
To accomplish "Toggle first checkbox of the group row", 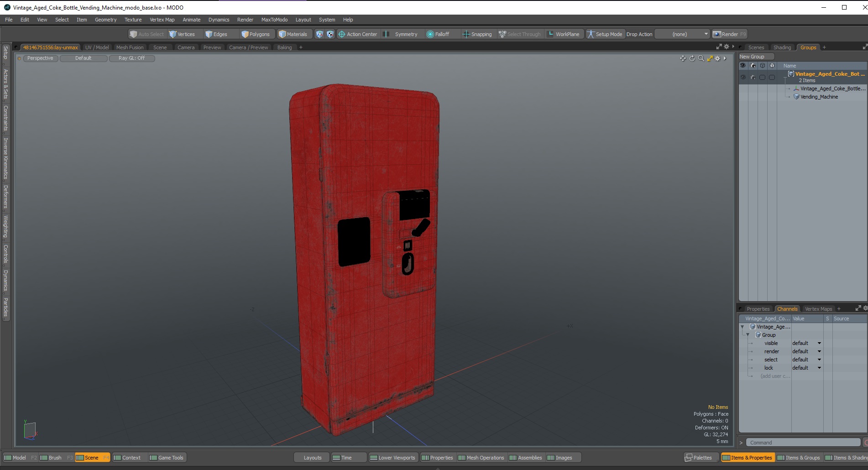I will [763, 77].
